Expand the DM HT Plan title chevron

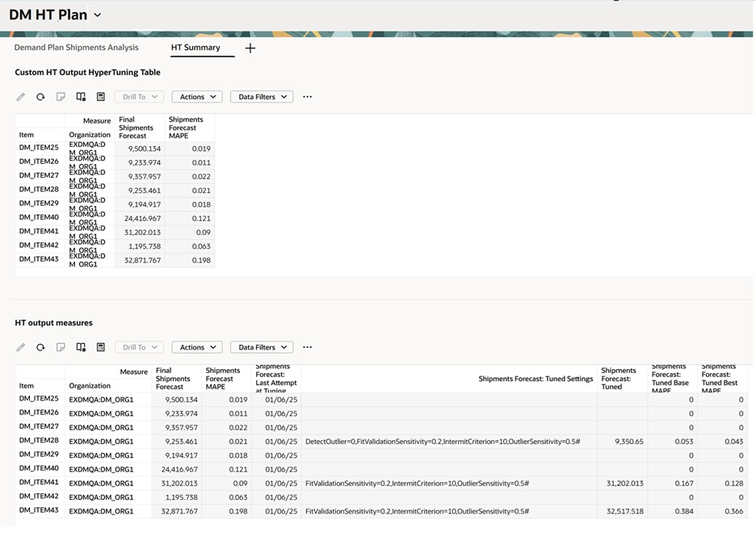point(96,15)
